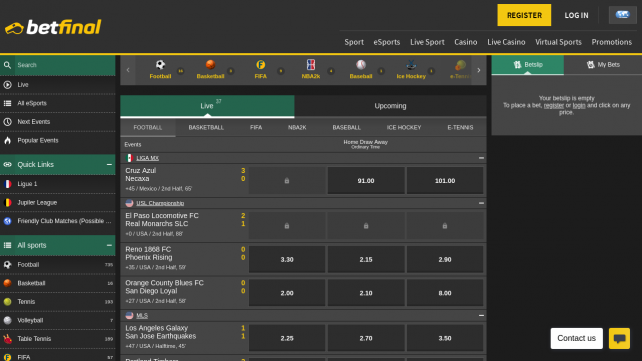Pick Orange County Blues FC home odds 2.00
This screenshot has width=642, height=361.
(287, 293)
